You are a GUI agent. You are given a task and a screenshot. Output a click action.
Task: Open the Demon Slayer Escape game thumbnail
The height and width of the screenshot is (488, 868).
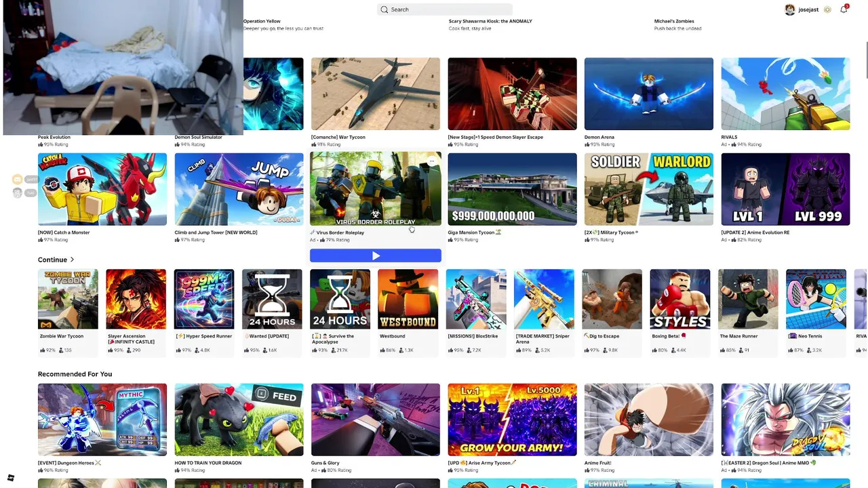(512, 94)
